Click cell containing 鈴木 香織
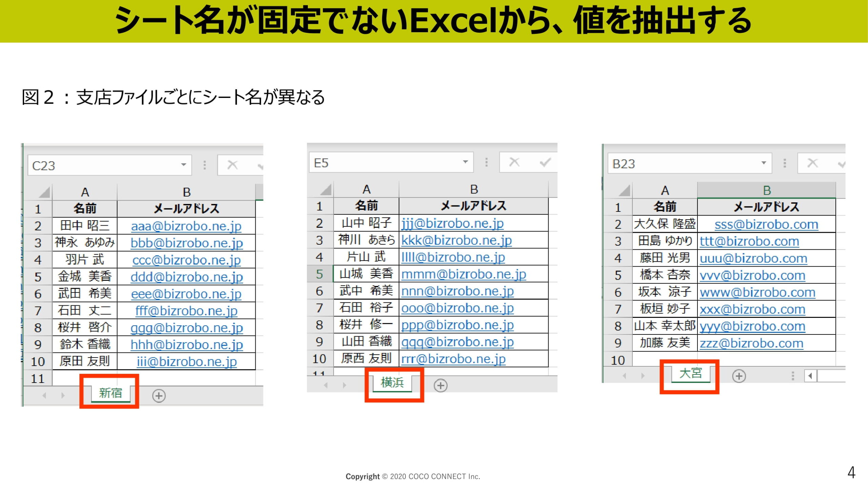Viewport: 868px width, 488px height. 85,344
